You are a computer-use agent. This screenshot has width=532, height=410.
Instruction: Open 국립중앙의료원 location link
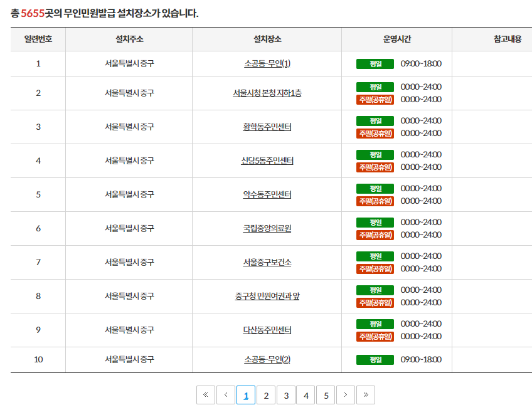click(x=267, y=229)
